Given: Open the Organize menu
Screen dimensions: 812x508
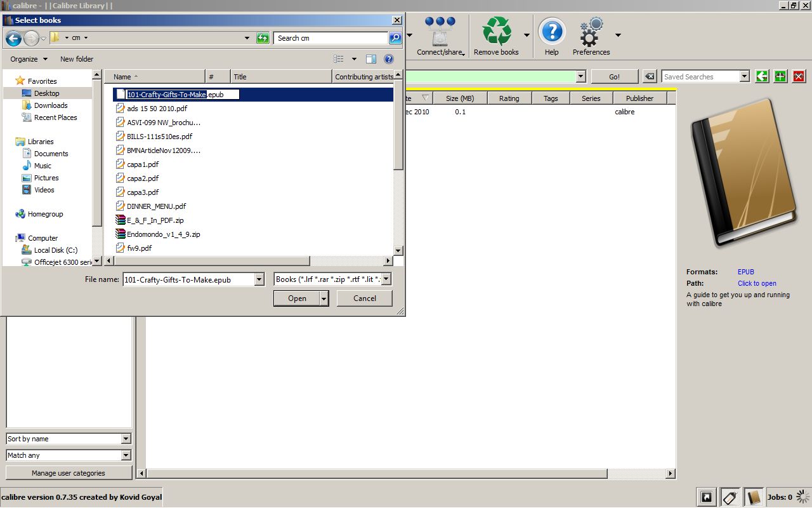Looking at the screenshot, I should pyautogui.click(x=29, y=59).
